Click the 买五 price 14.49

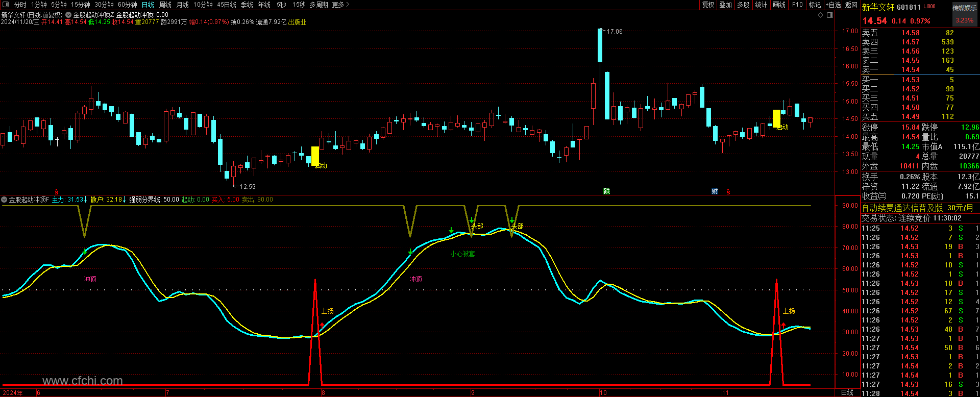(x=911, y=116)
